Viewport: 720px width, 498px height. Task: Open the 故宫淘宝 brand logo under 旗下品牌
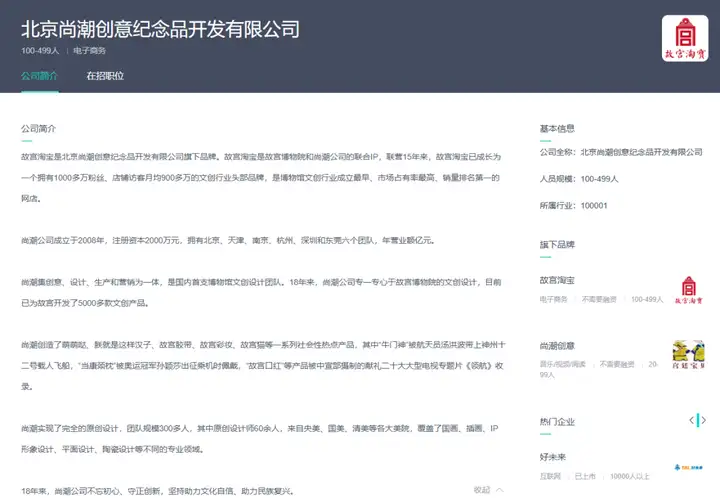(688, 290)
